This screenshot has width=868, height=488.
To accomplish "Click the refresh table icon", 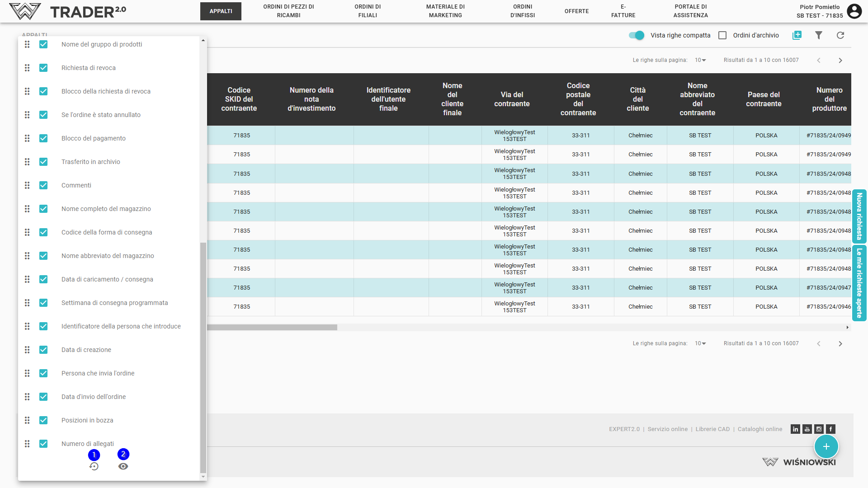I will 840,35.
